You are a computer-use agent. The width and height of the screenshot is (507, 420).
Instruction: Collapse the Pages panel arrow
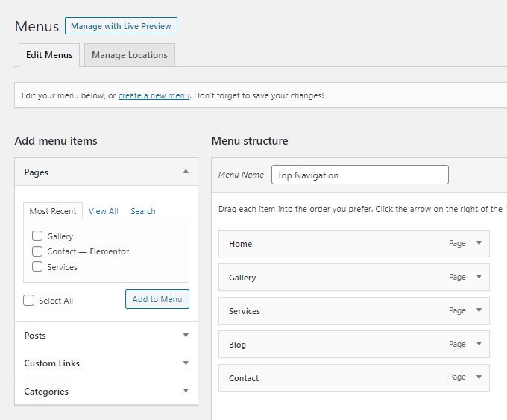click(x=186, y=172)
